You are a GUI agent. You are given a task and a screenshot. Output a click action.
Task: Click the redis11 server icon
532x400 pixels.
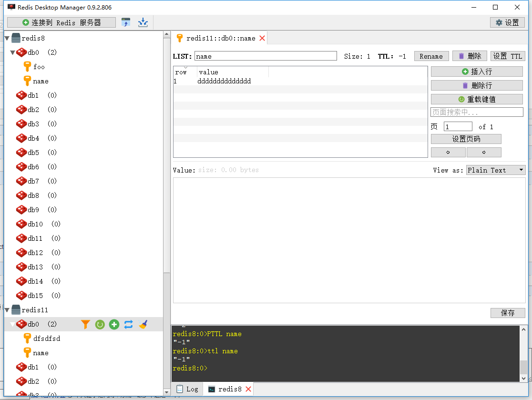(x=16, y=310)
